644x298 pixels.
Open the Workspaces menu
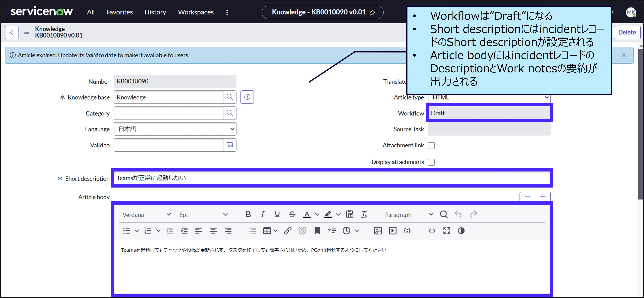(x=196, y=12)
